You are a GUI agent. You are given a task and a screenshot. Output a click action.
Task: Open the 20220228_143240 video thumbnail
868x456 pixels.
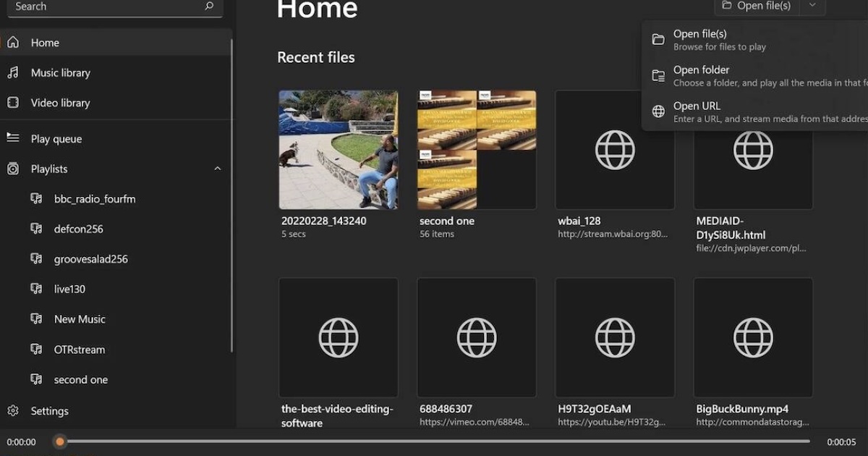(x=339, y=150)
